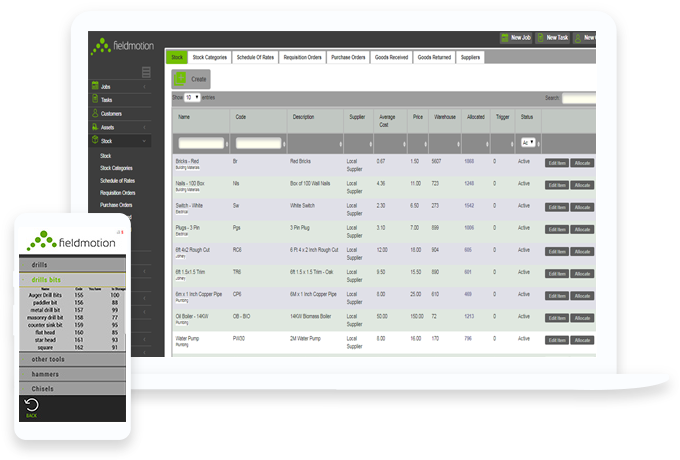
Task: Open Stock Categories in sidebar submenu
Action: pos(116,168)
